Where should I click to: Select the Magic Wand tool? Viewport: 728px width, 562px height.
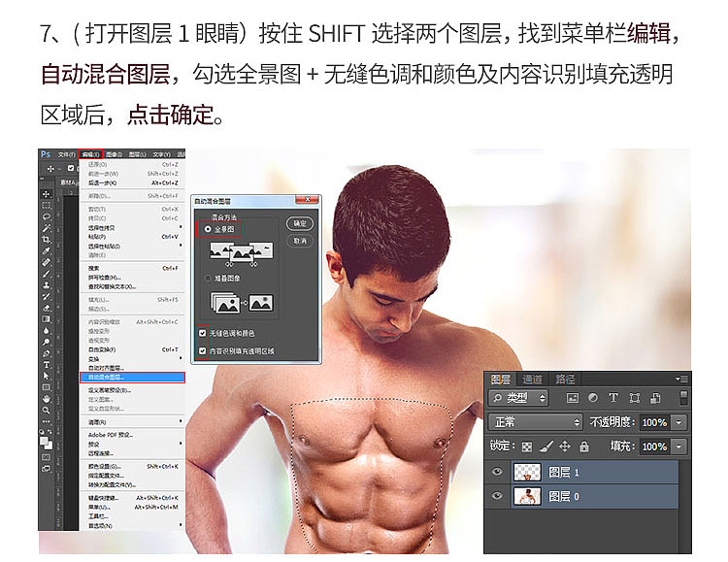pos(46,228)
